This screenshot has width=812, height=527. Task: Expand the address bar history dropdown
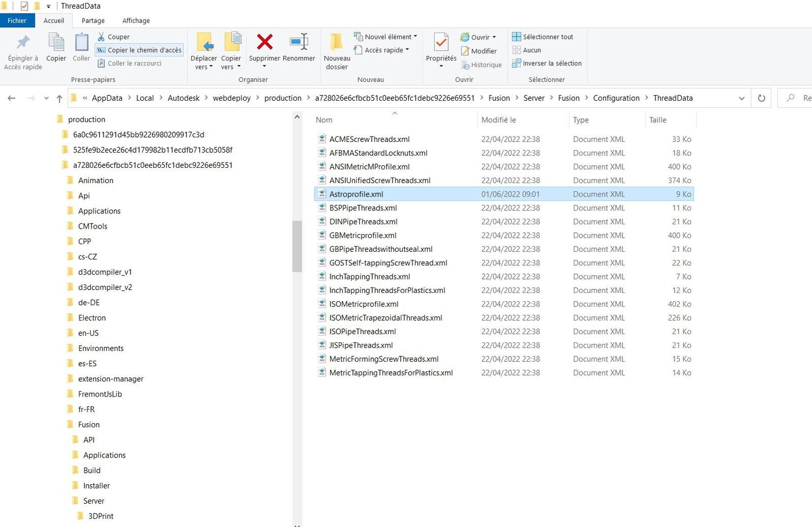tap(742, 98)
